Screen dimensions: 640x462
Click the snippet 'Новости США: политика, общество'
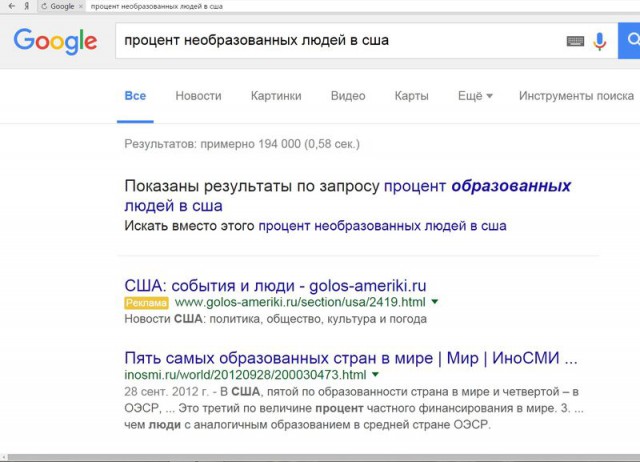(275, 319)
